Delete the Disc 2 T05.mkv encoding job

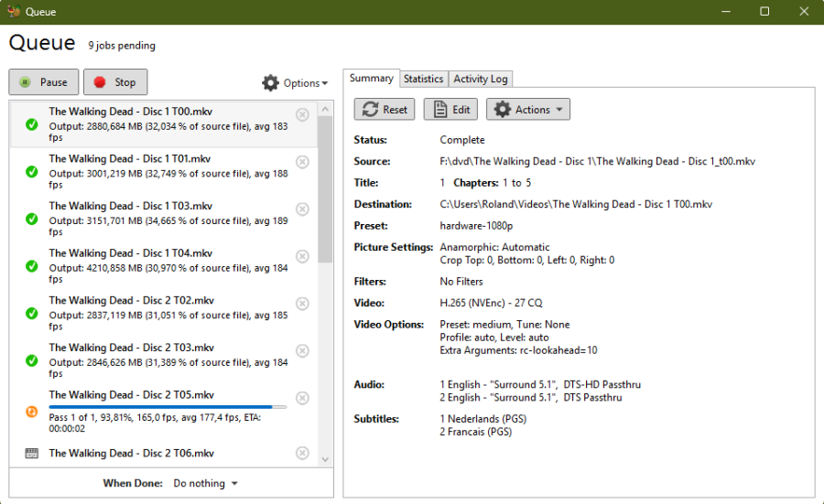[x=302, y=398]
